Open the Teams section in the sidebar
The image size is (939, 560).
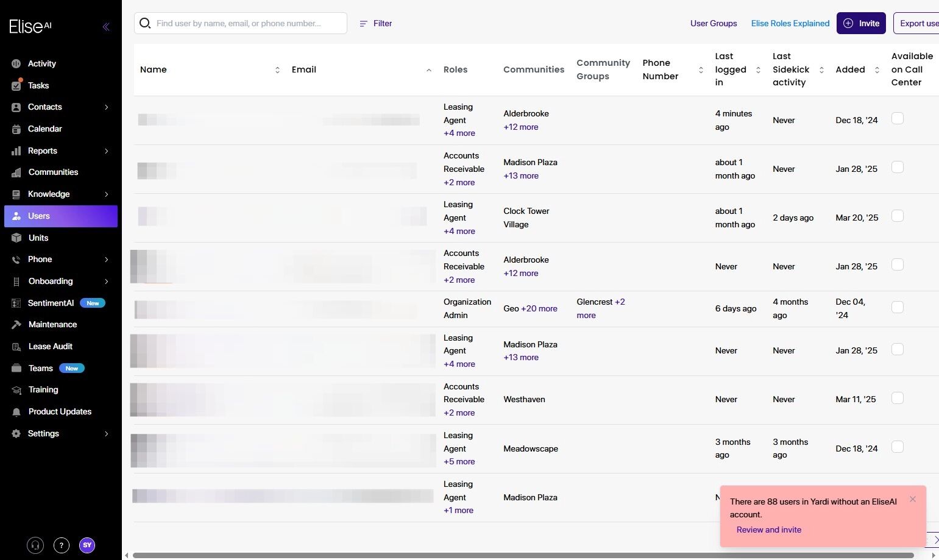pyautogui.click(x=40, y=368)
